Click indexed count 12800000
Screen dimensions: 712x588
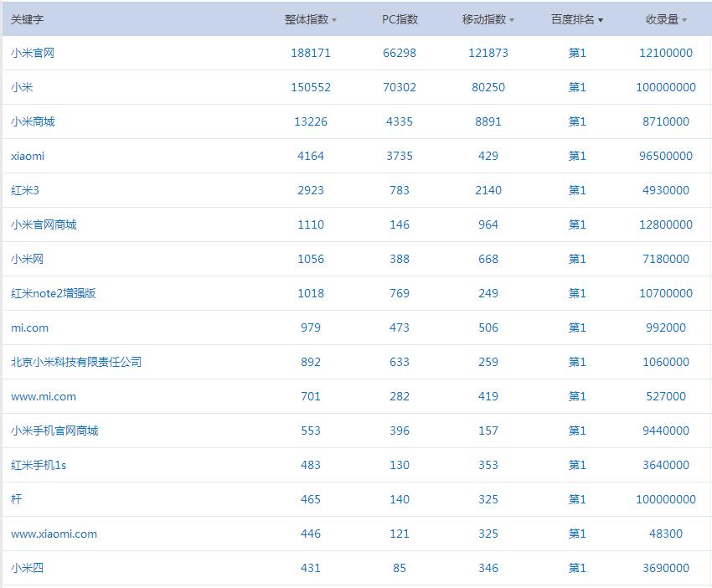(666, 224)
